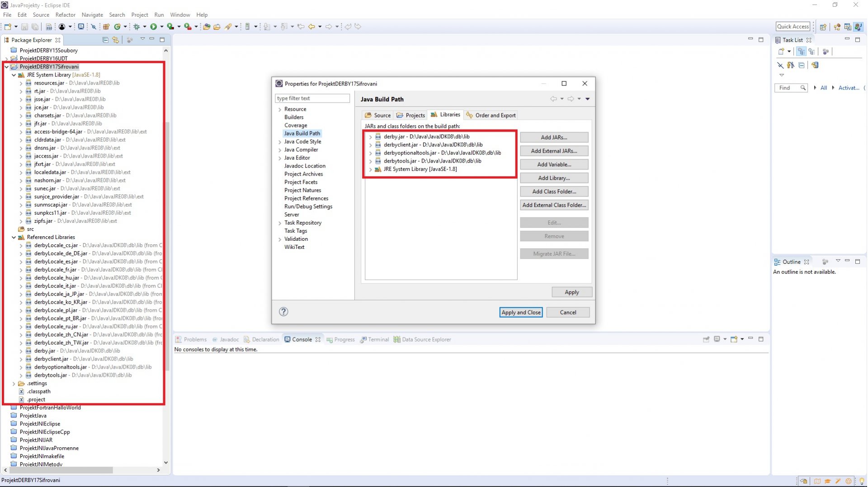Toggle Link with Editor in Package Explorer
The height and width of the screenshot is (487, 868).
coord(116,40)
